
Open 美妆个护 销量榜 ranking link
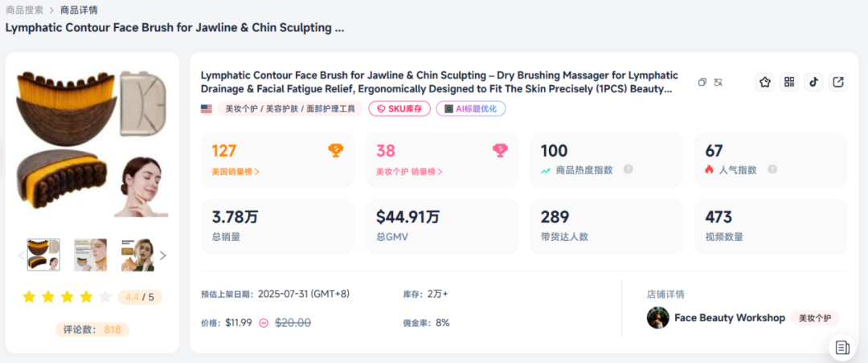pyautogui.click(x=409, y=171)
